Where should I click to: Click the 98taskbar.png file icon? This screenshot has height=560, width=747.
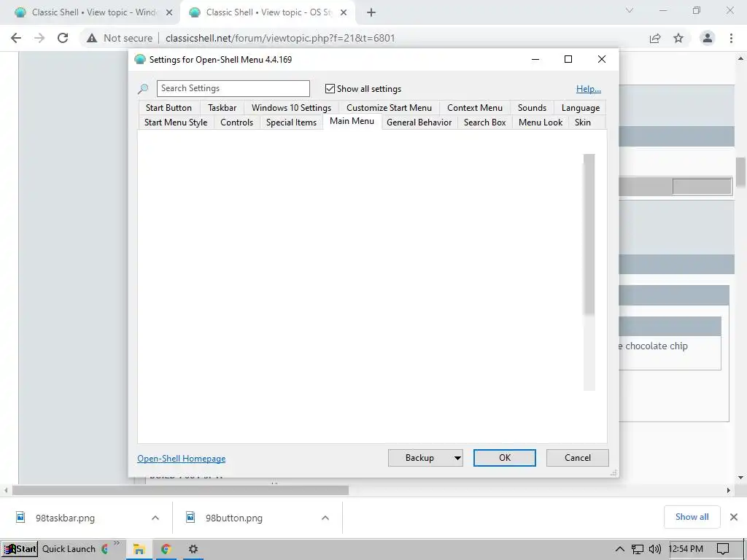point(20,517)
